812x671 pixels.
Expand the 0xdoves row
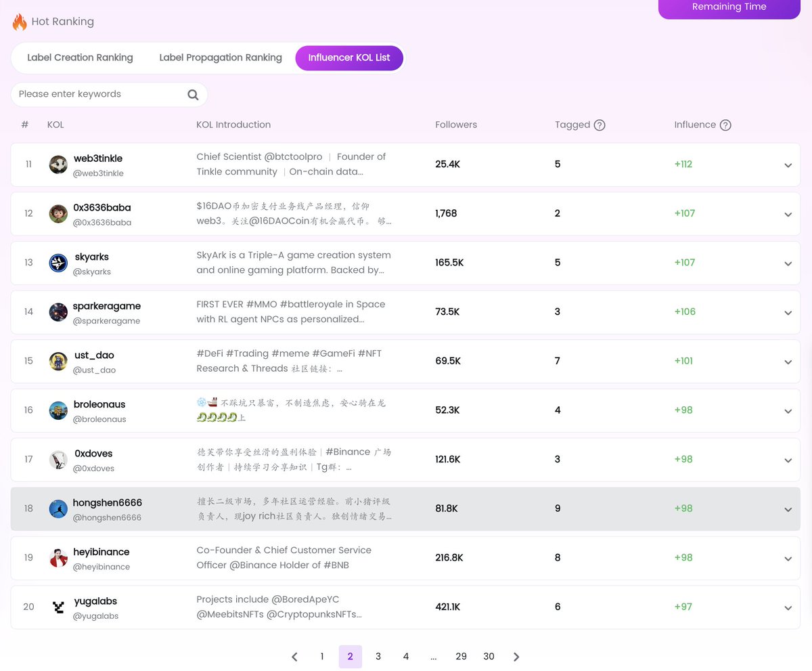[788, 460]
